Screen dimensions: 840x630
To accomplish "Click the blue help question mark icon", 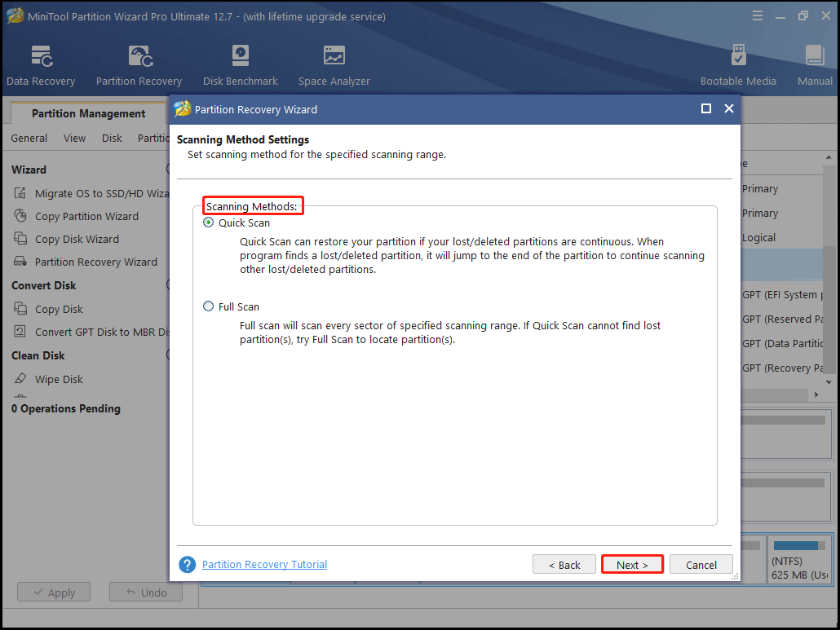I will [187, 564].
